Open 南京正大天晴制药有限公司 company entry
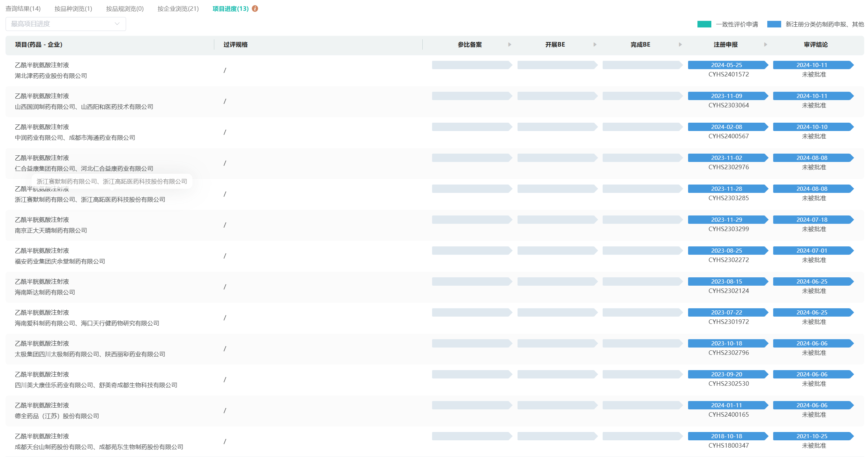Viewport: 868px width, 457px height. [x=51, y=230]
